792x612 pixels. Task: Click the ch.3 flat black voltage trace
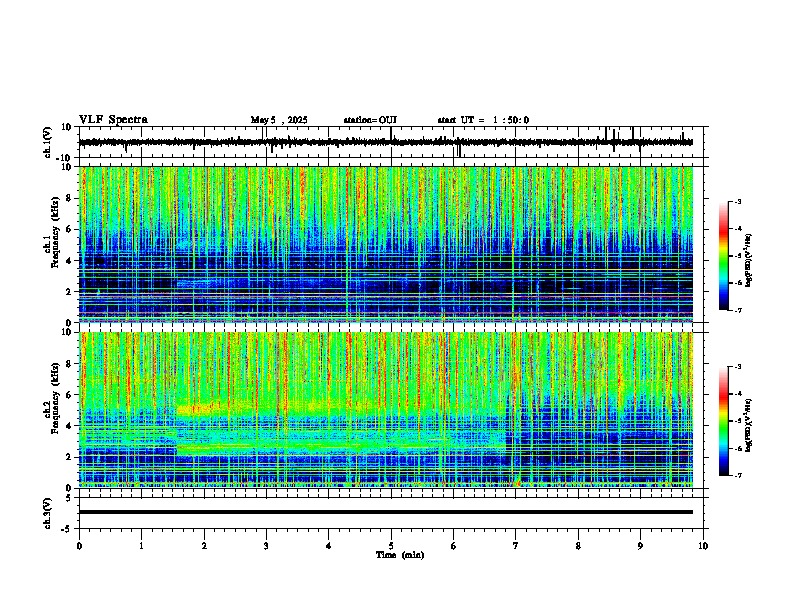[x=386, y=512]
